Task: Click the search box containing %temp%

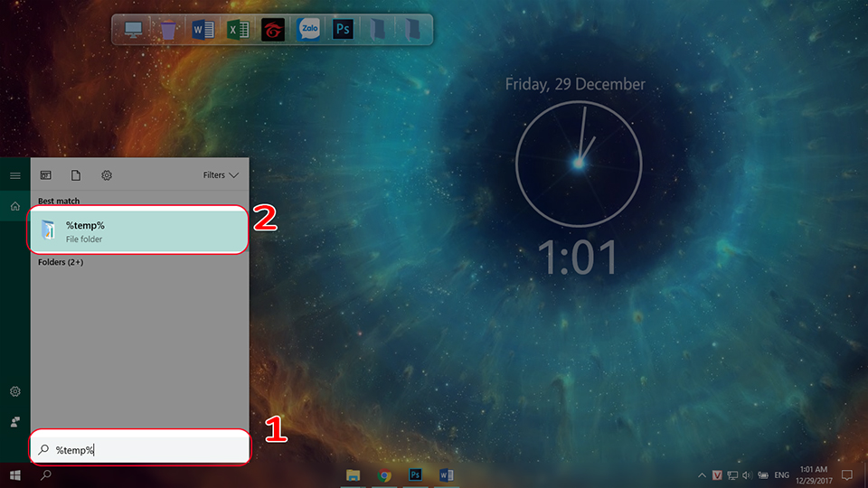Action: (139, 449)
